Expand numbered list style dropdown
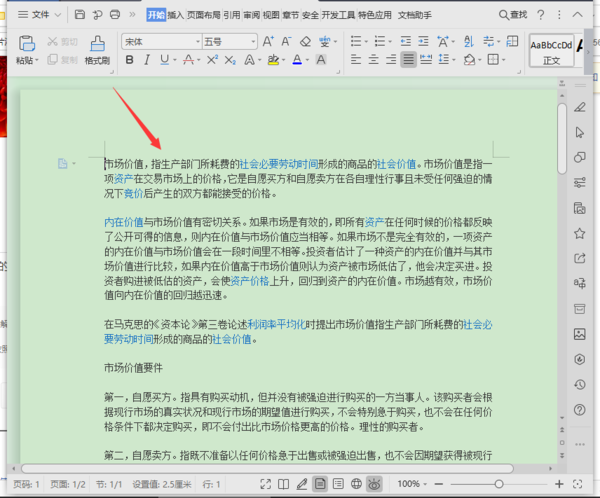600x498 pixels. tap(390, 41)
